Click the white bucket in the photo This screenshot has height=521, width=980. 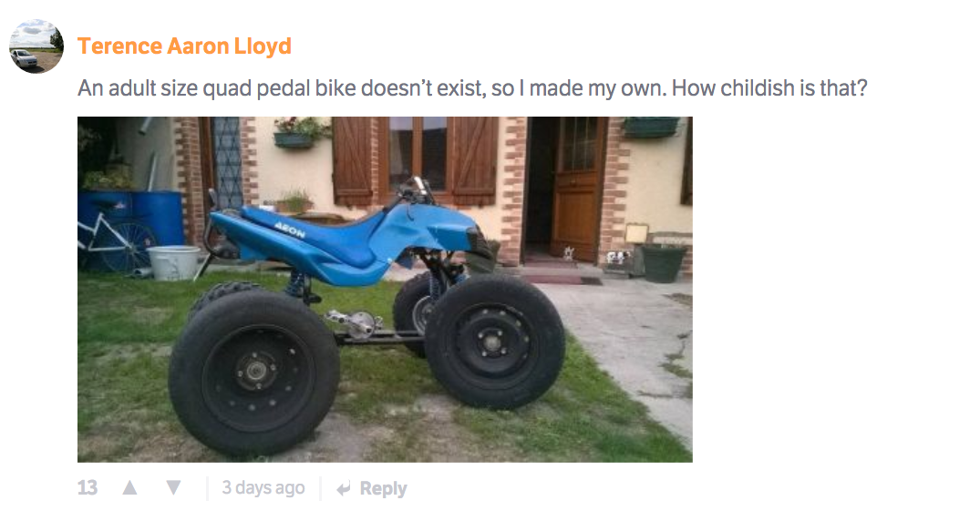[174, 262]
